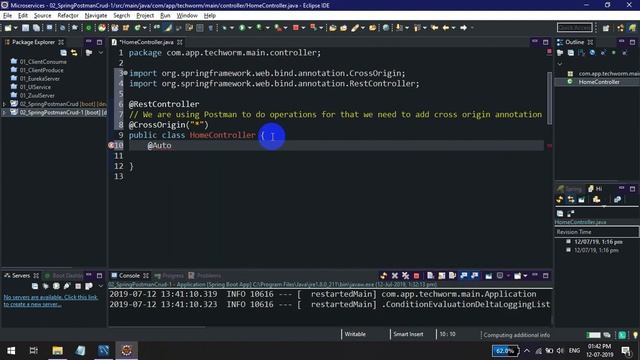Click the Forward navigation arrow
The height and width of the screenshot is (360, 640).
[x=463, y=28]
